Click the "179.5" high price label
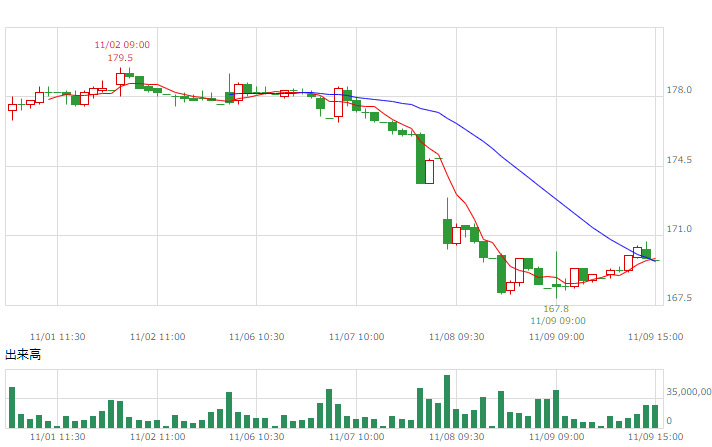712x447 pixels. 120,58
